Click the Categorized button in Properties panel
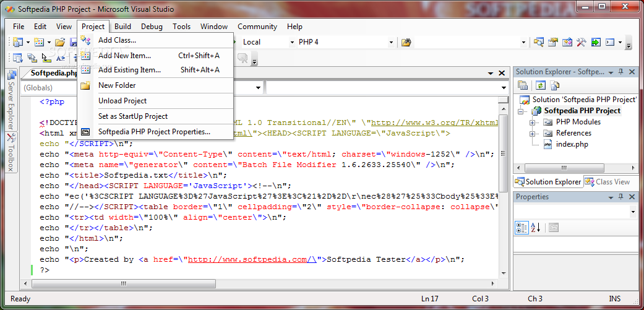The height and width of the screenshot is (310, 644). (x=522, y=228)
